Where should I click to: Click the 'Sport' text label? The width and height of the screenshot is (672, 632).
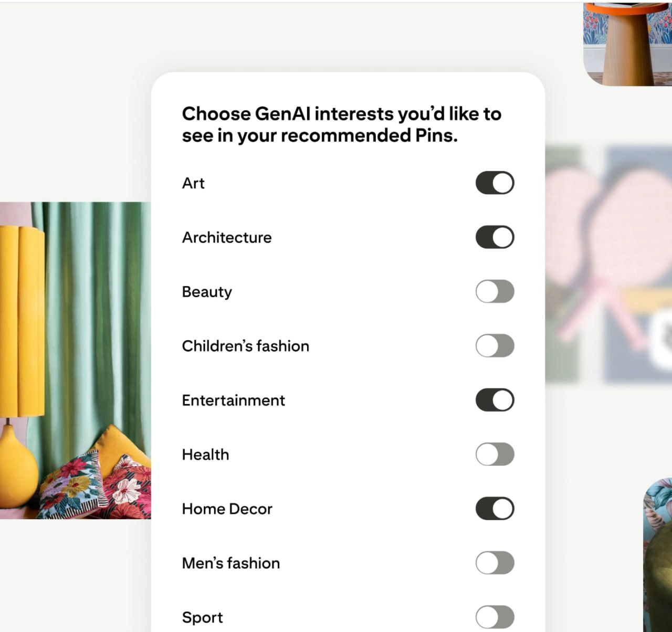click(202, 618)
